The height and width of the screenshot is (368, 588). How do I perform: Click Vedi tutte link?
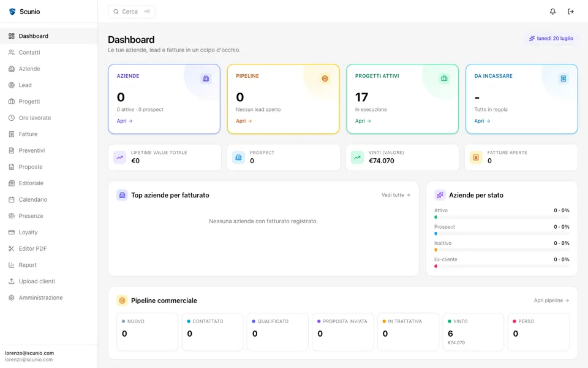click(396, 195)
